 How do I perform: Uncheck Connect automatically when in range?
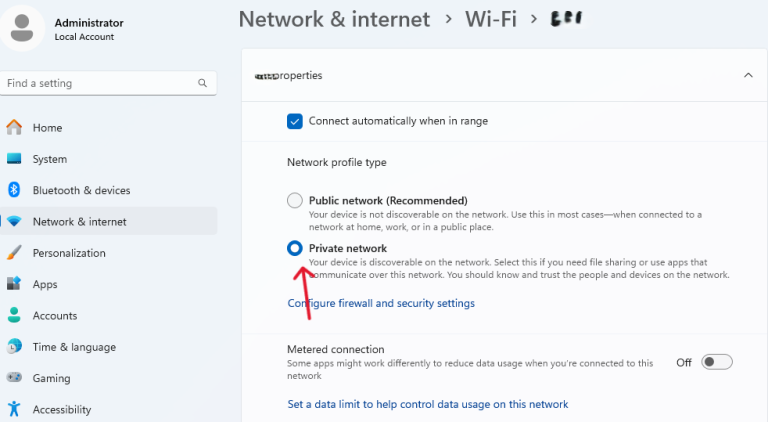tap(295, 121)
